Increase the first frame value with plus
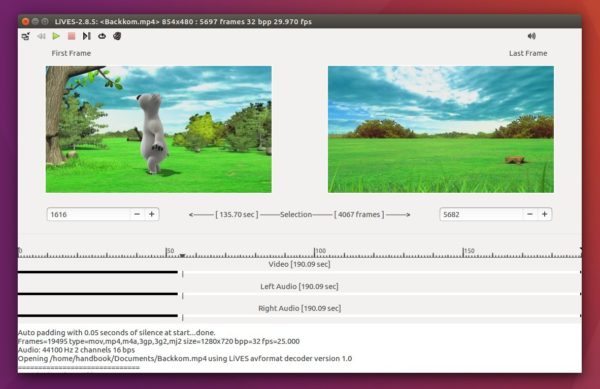600x389 pixels. tap(152, 214)
